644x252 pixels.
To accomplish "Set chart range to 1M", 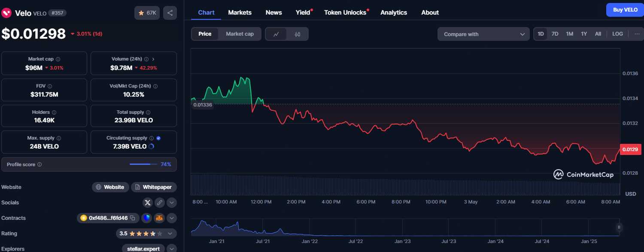I will (x=569, y=34).
